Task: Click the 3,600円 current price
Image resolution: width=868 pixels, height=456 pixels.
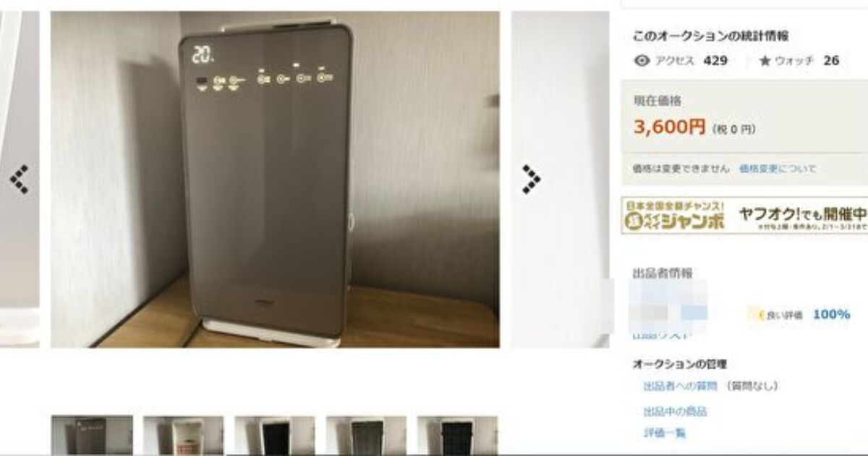Action: [669, 127]
